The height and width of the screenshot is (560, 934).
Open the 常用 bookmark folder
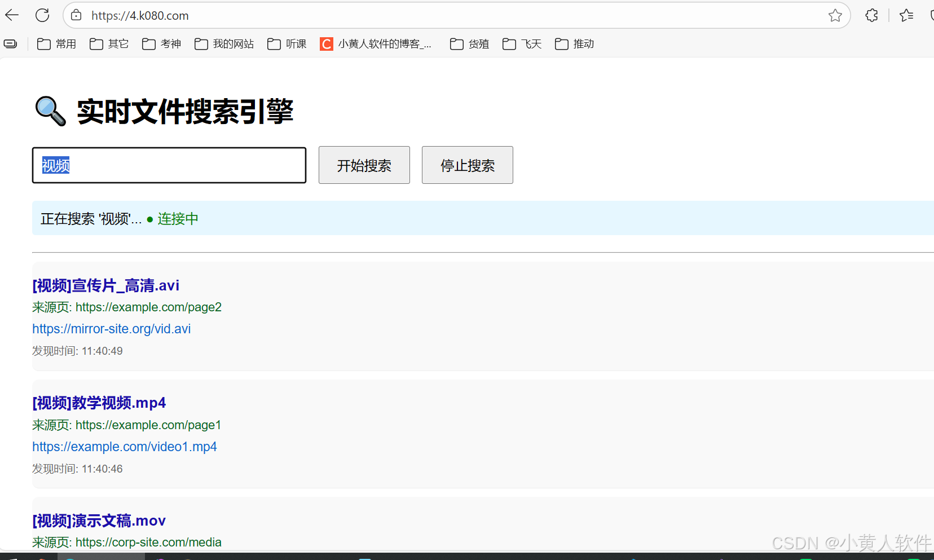coord(56,44)
